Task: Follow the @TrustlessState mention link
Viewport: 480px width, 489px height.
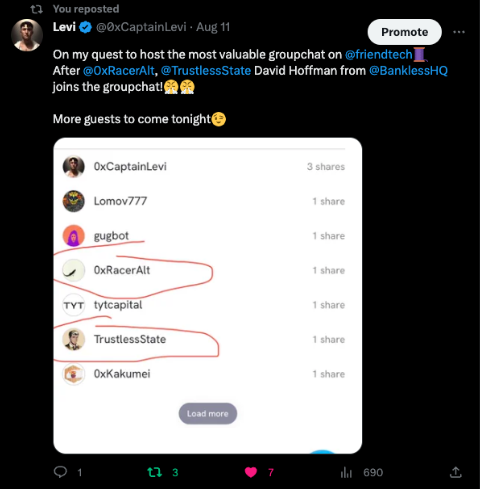Action: 206,71
